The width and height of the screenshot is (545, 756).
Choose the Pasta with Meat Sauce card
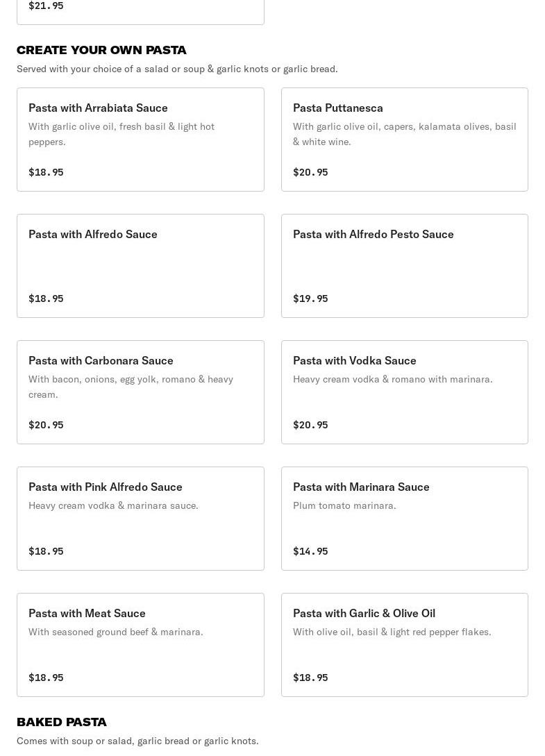click(x=140, y=645)
